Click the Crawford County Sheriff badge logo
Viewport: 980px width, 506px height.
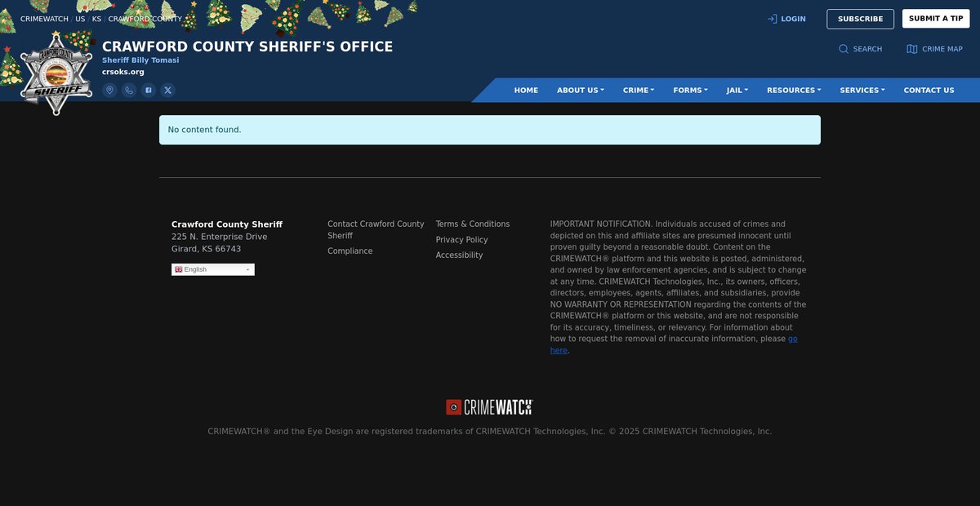click(x=56, y=73)
